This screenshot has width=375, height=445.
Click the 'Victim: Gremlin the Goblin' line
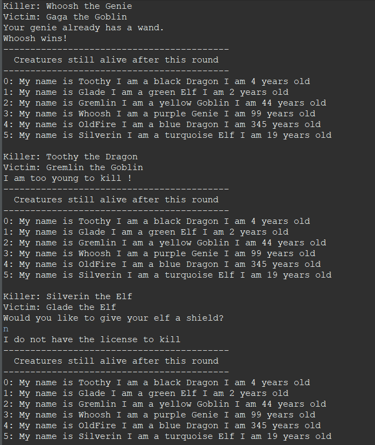pyautogui.click(x=73, y=167)
